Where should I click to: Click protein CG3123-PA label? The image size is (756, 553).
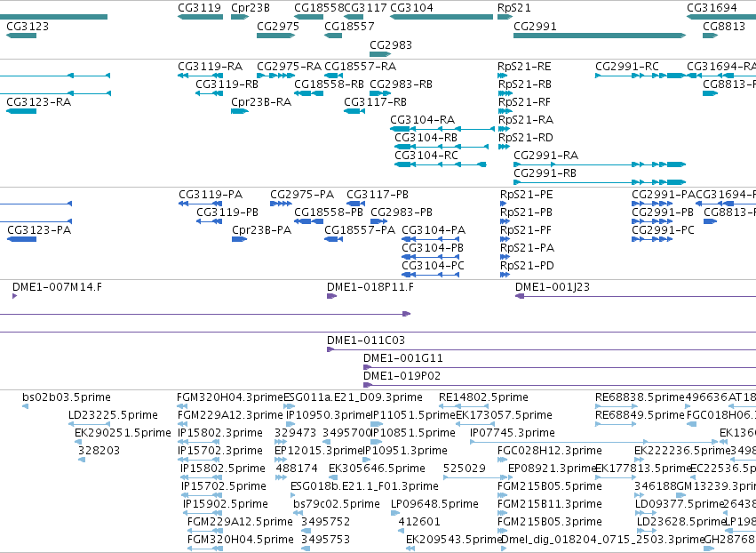pyautogui.click(x=39, y=230)
